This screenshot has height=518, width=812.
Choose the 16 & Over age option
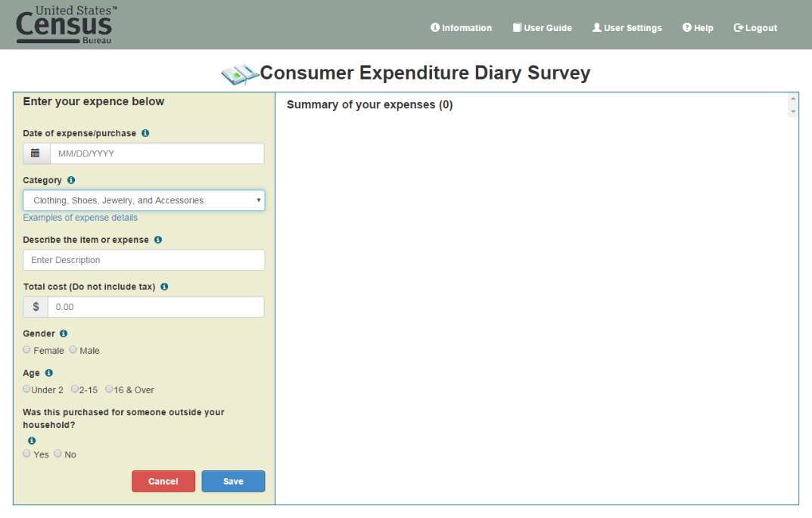(x=109, y=389)
